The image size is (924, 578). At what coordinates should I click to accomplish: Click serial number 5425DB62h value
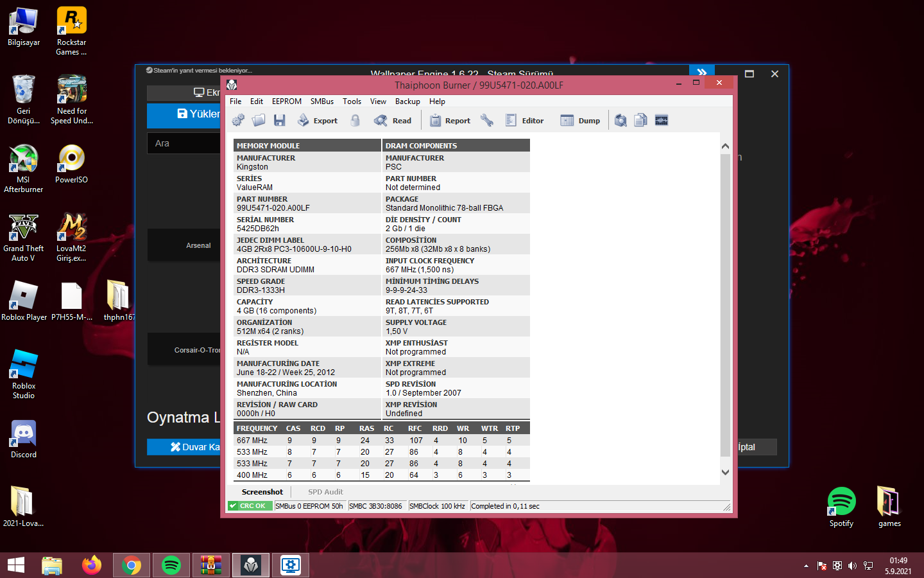coord(258,229)
